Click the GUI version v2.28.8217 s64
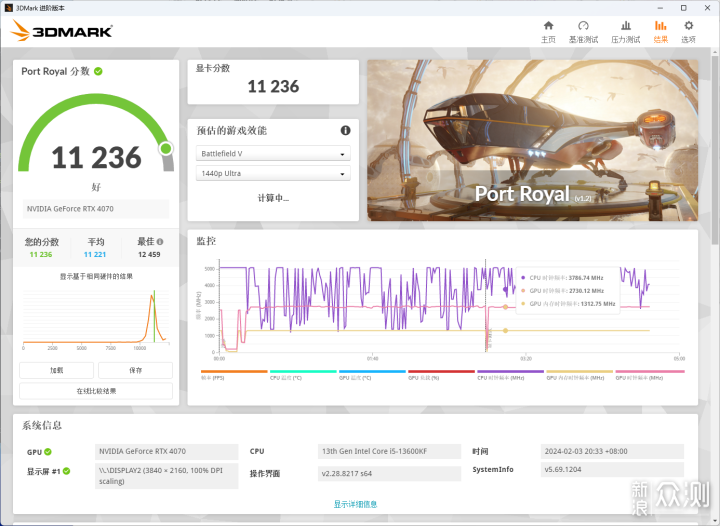This screenshot has height=526, width=720. pos(389,473)
